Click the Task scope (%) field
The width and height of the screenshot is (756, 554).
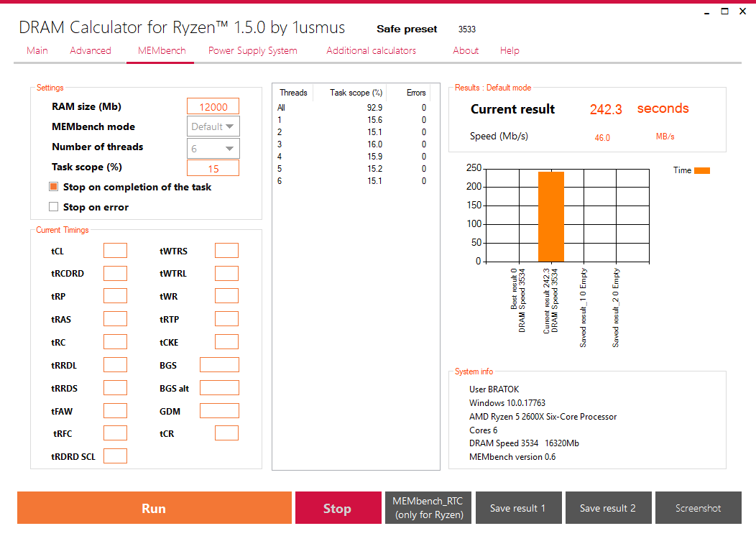click(213, 168)
